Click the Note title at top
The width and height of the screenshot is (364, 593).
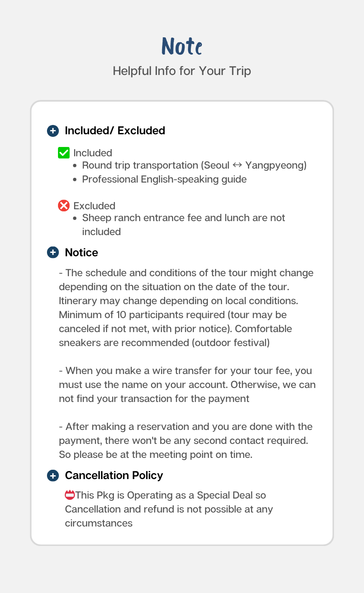[x=182, y=46]
